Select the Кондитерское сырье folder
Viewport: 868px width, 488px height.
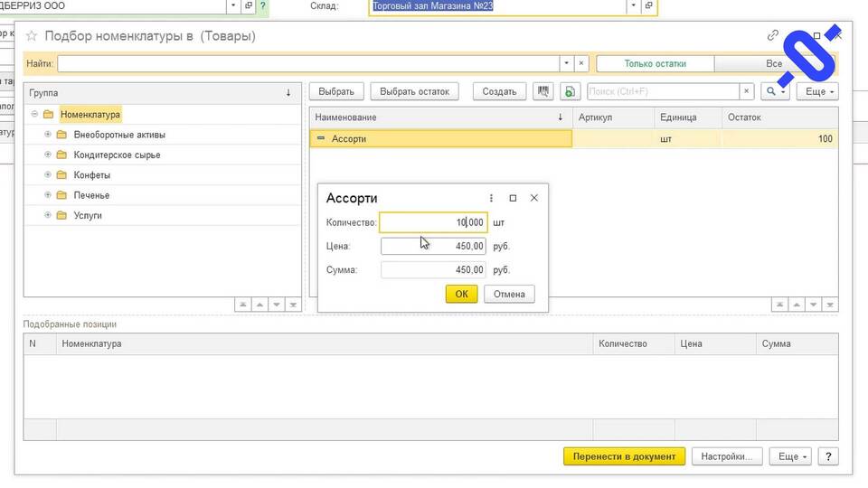tap(117, 155)
